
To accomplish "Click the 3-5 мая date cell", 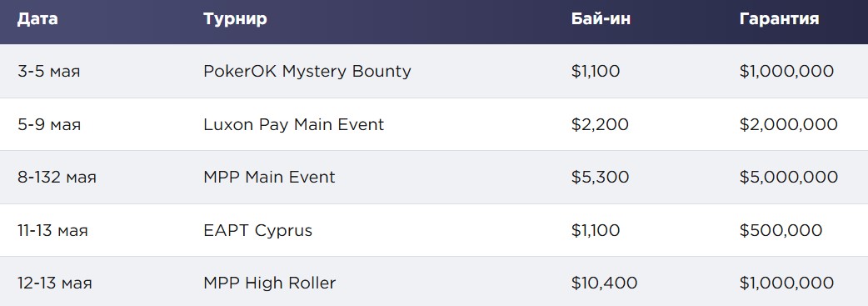I will click(48, 72).
